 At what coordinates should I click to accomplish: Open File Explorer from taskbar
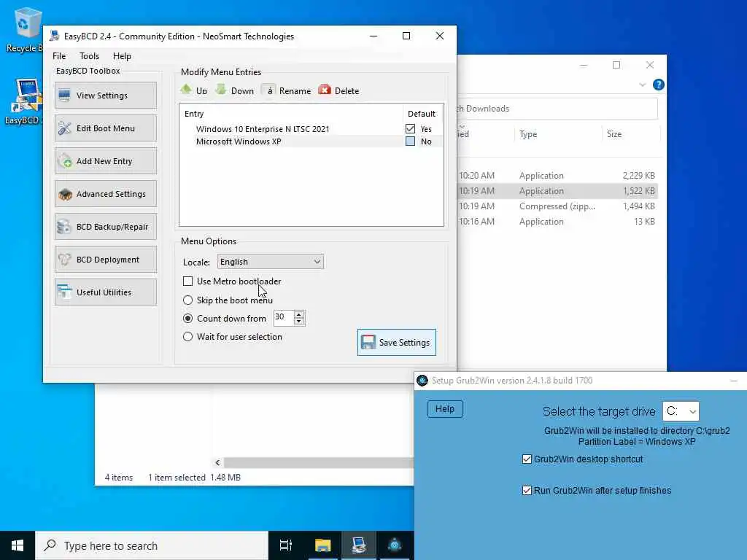click(322, 545)
